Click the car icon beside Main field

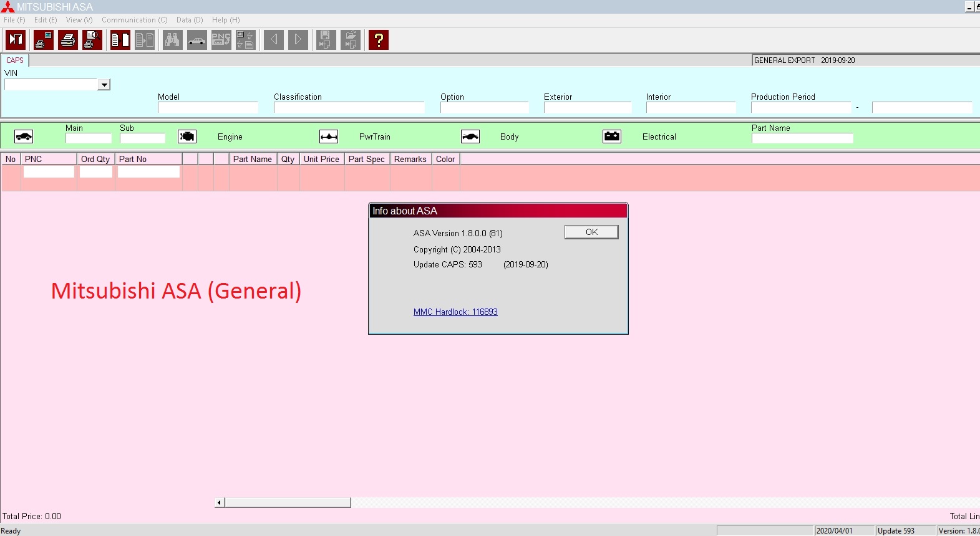point(24,136)
